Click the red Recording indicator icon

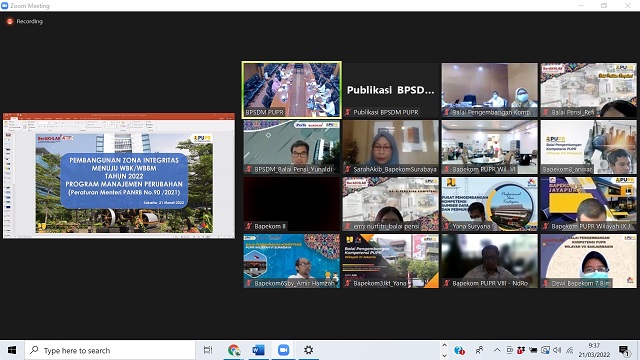pos(10,21)
